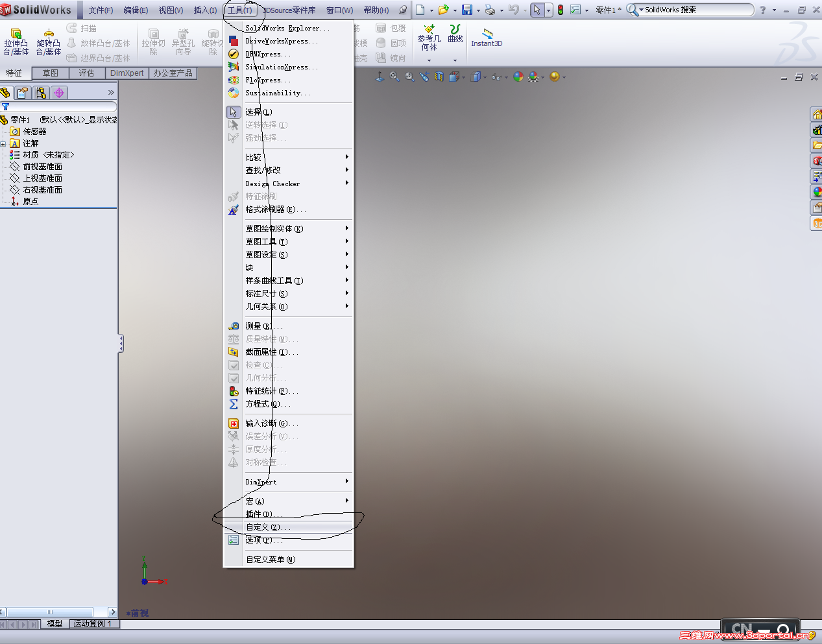
Task: Select 材质 <未指定> in the feature tree
Action: [x=49, y=155]
